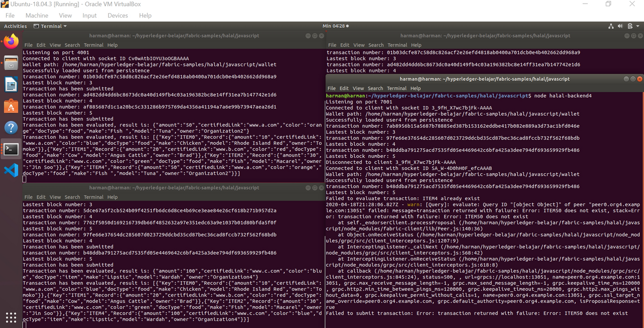Click cursor block in top-left terminal
The image size is (644, 328).
25,179
